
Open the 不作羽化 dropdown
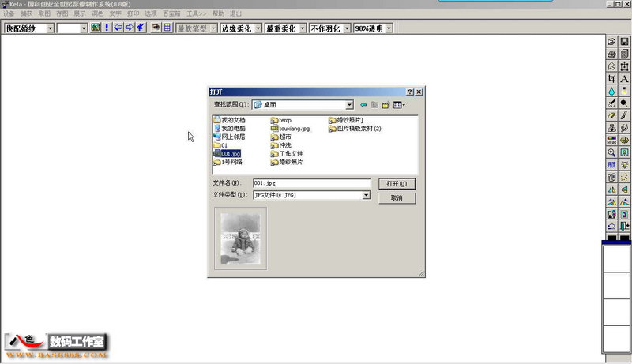[x=347, y=28]
